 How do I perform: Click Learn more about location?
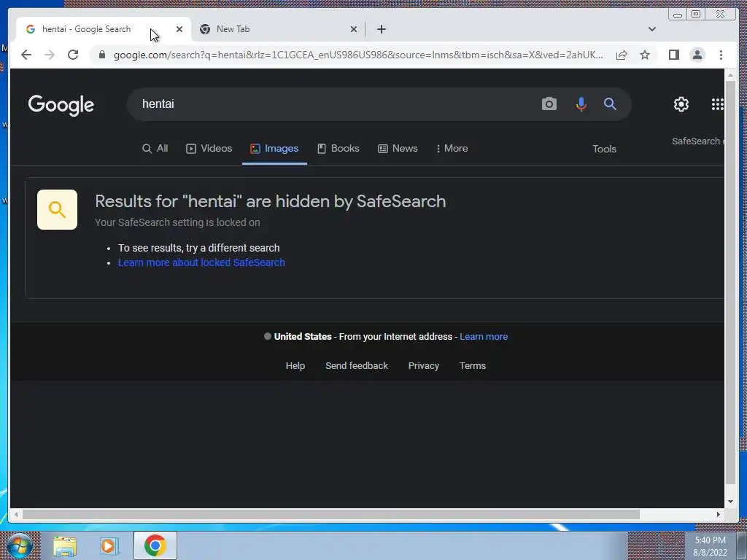click(484, 337)
